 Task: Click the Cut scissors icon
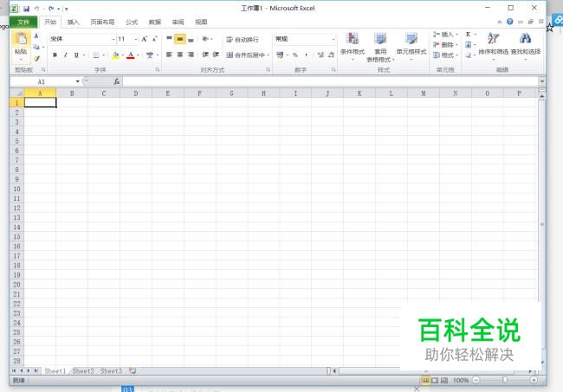pos(36,35)
